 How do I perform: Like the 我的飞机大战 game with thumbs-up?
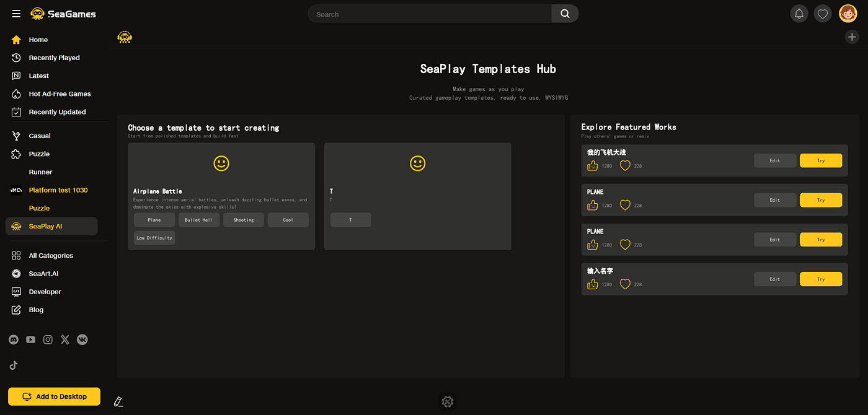[593, 165]
